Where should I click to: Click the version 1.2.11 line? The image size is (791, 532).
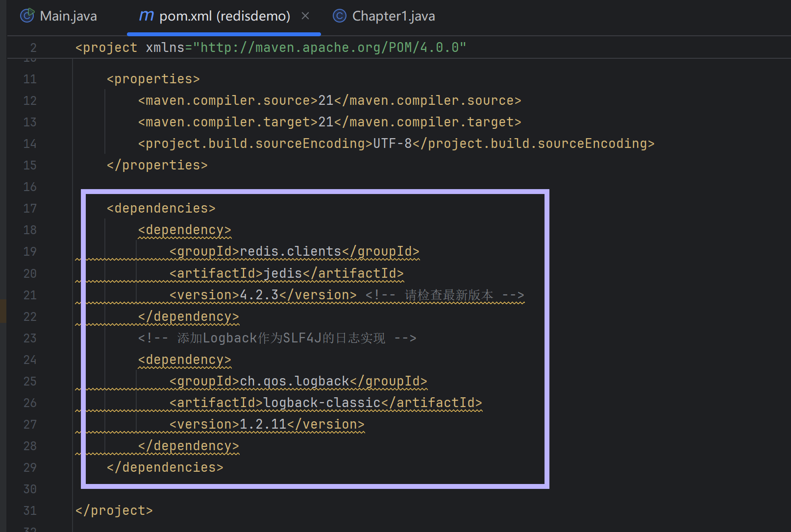click(x=267, y=424)
